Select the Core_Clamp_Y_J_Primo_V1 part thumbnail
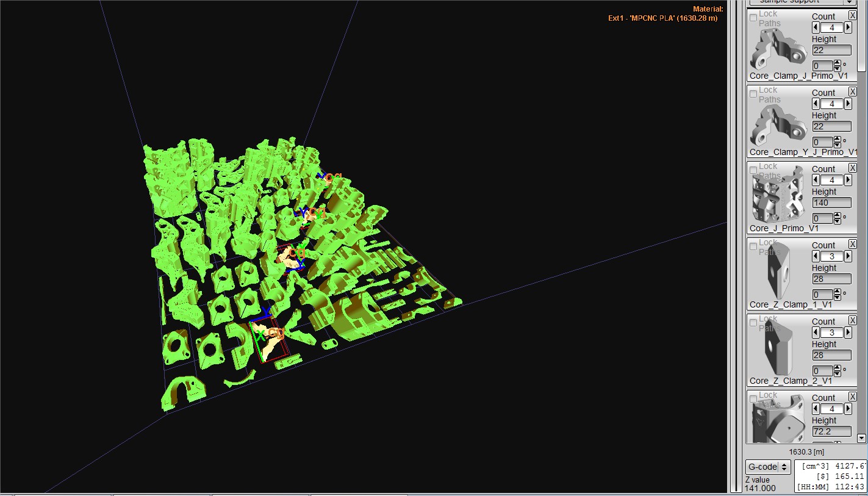The width and height of the screenshot is (868, 496). (779, 124)
